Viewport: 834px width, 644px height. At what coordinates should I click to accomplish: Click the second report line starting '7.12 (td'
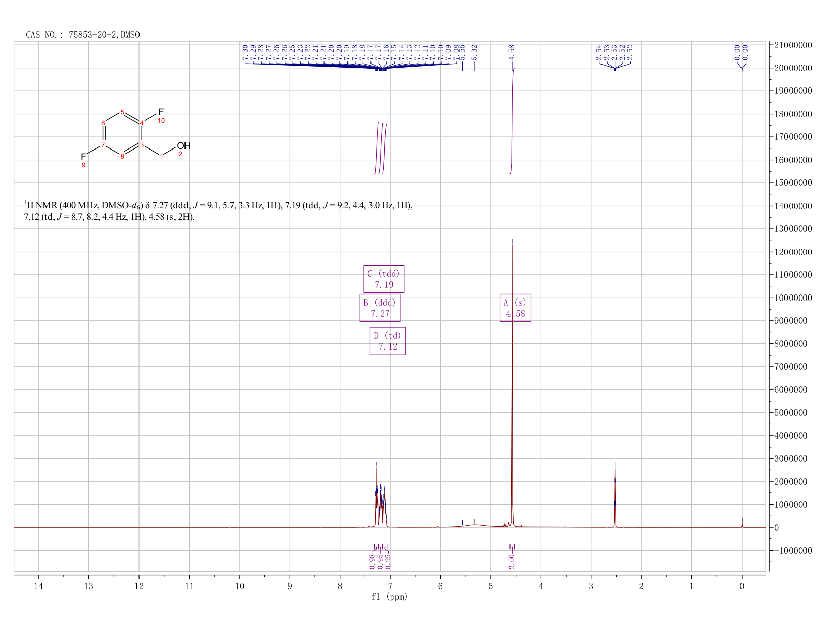click(109, 217)
